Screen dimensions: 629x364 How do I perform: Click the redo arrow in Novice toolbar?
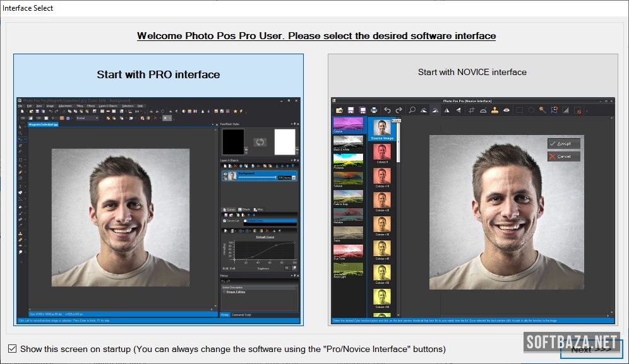(x=398, y=110)
